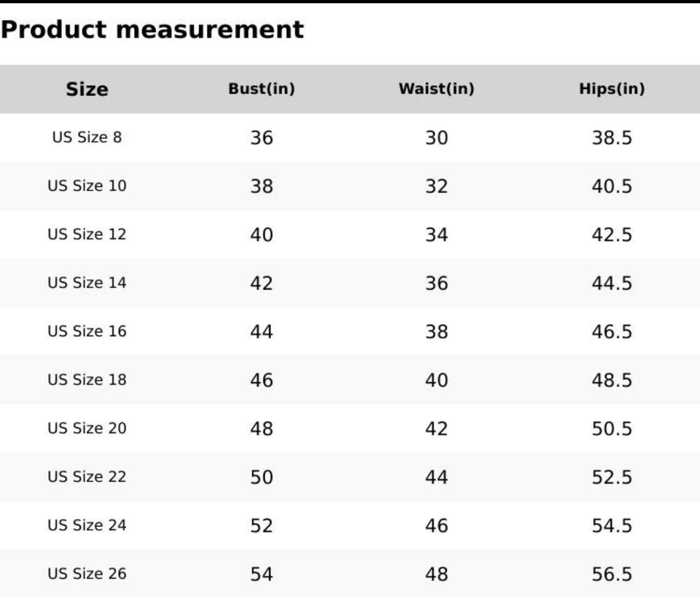Viewport: 700px width, 597px height.
Task: Choose the US Size 14 row label
Action: 87,283
